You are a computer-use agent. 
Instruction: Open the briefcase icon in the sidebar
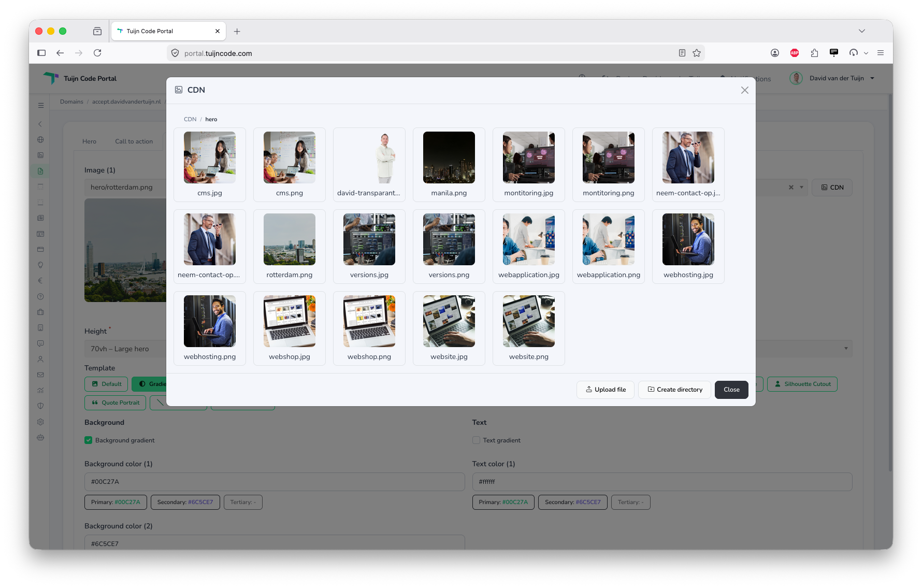point(40,312)
